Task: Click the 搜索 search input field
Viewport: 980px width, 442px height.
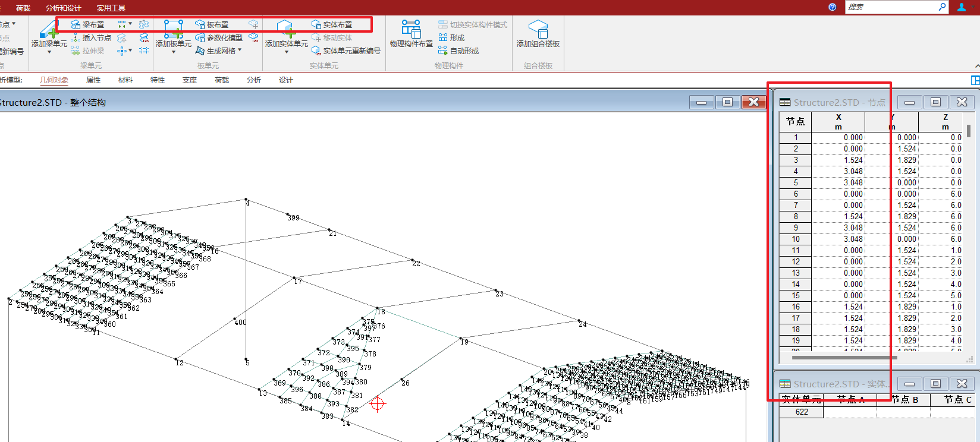Action: click(x=891, y=7)
